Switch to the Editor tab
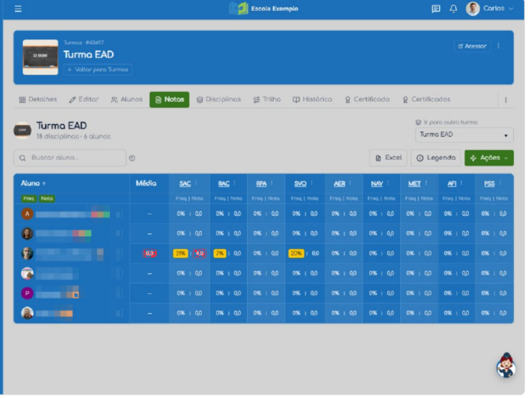 point(84,99)
